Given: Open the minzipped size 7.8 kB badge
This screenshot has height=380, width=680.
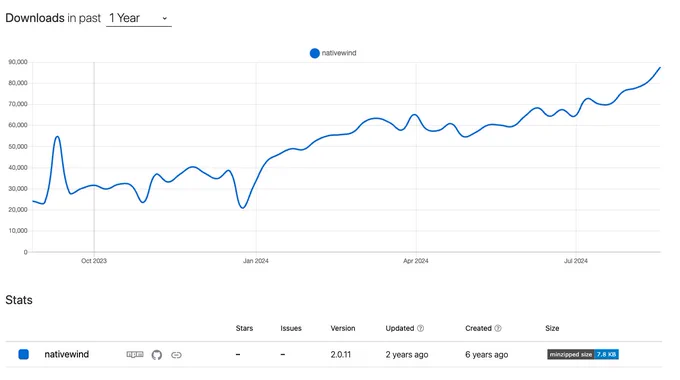Looking at the screenshot, I should (582, 354).
